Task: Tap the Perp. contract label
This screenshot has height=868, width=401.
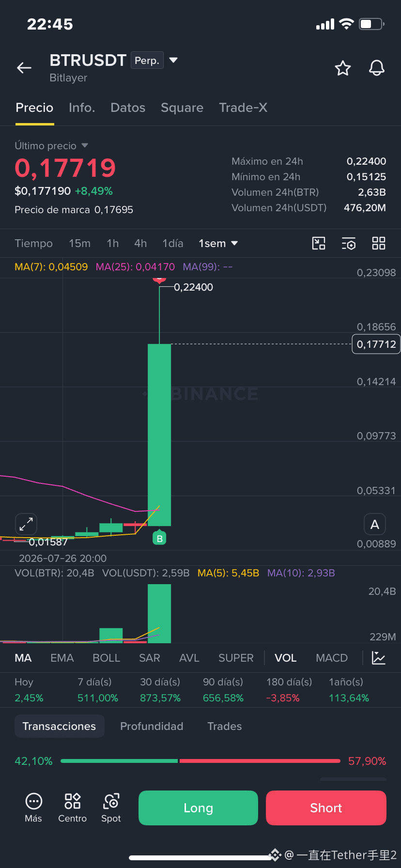Action: (x=147, y=61)
